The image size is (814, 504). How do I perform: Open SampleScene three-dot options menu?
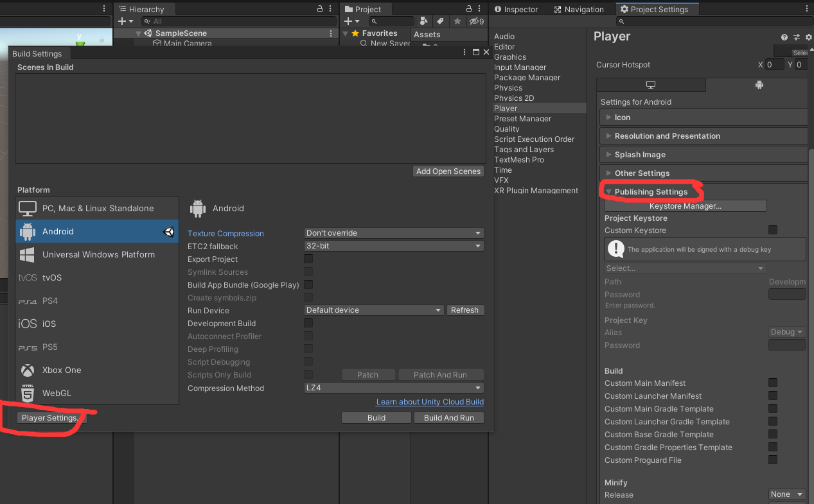[331, 33]
